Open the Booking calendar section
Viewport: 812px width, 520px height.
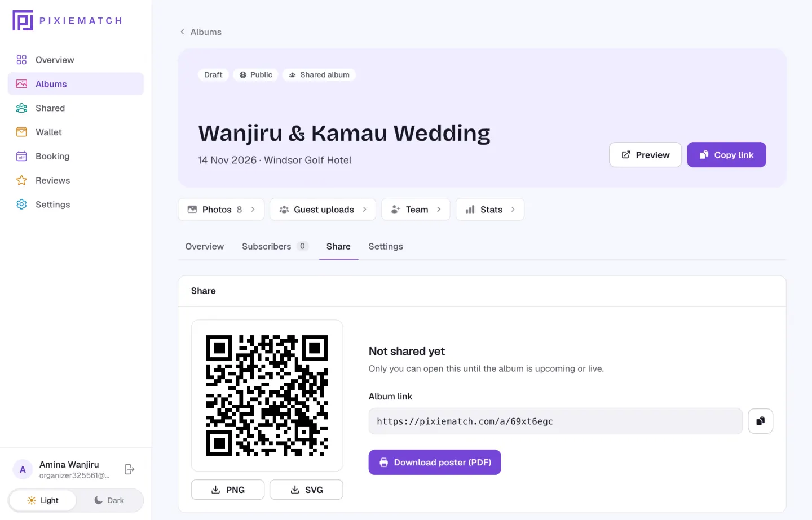[76, 157]
